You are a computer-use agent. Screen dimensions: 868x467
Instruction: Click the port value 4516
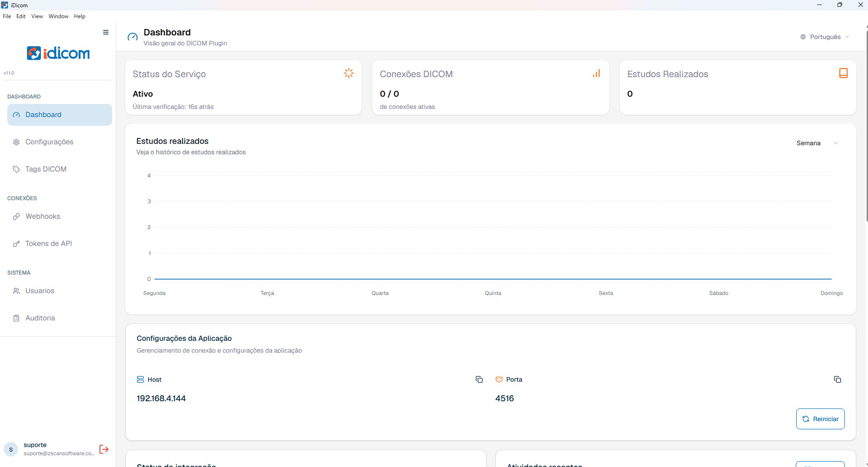pos(505,398)
